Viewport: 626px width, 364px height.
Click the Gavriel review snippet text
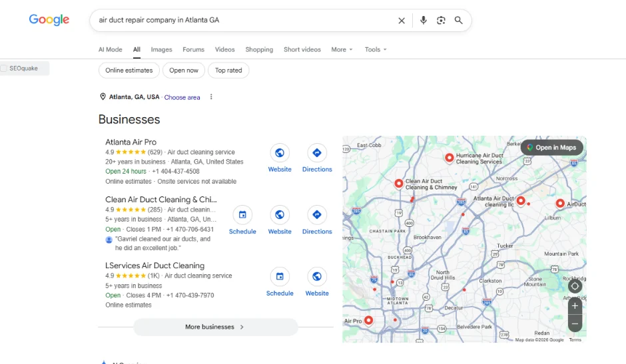pos(163,244)
